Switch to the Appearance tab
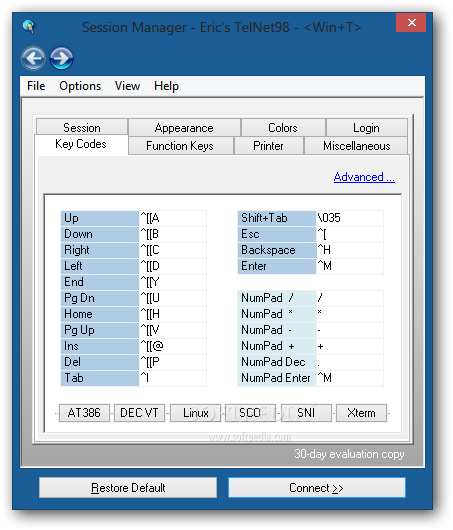453x530 pixels. coord(184,128)
